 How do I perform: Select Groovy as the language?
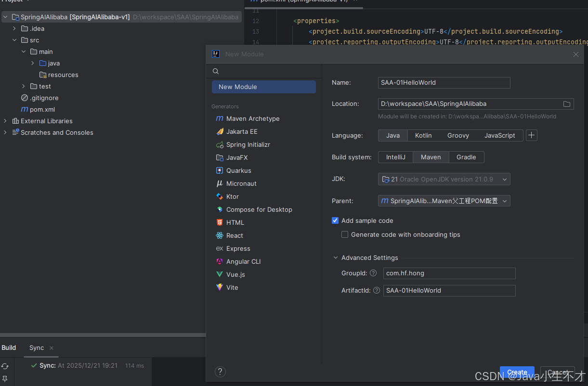tap(458, 135)
